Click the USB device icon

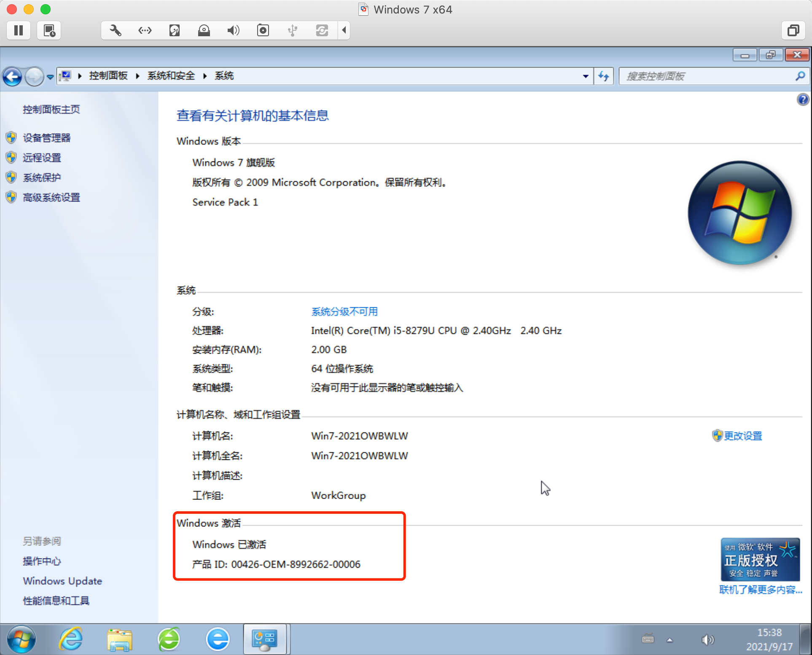[x=293, y=30]
